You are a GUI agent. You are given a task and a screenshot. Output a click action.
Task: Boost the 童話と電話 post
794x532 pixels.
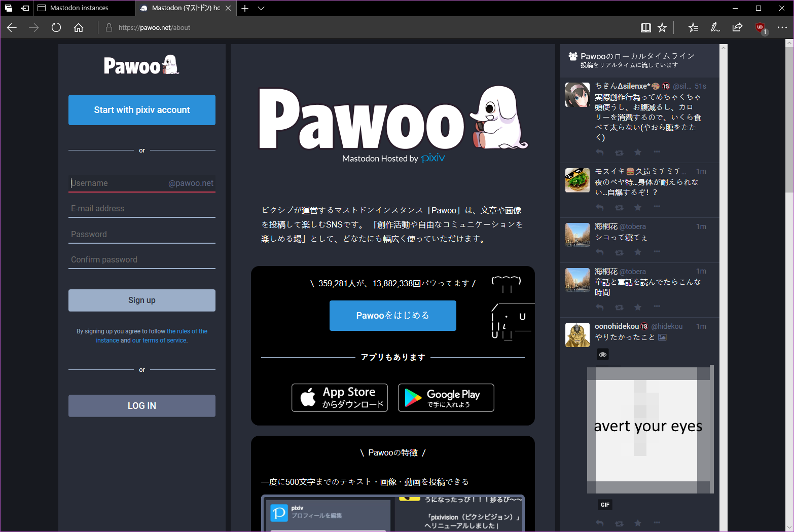pos(619,308)
